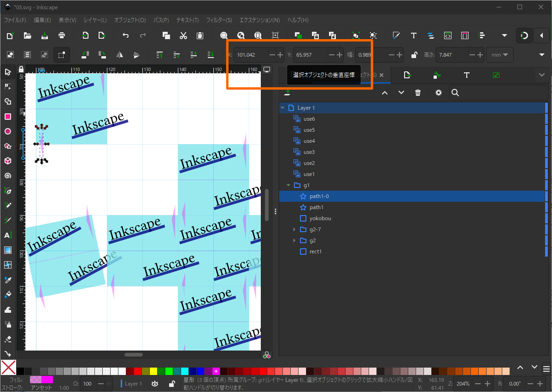This screenshot has height=392, width=552.
Task: Move layer up with the up arrow
Action: (385, 93)
